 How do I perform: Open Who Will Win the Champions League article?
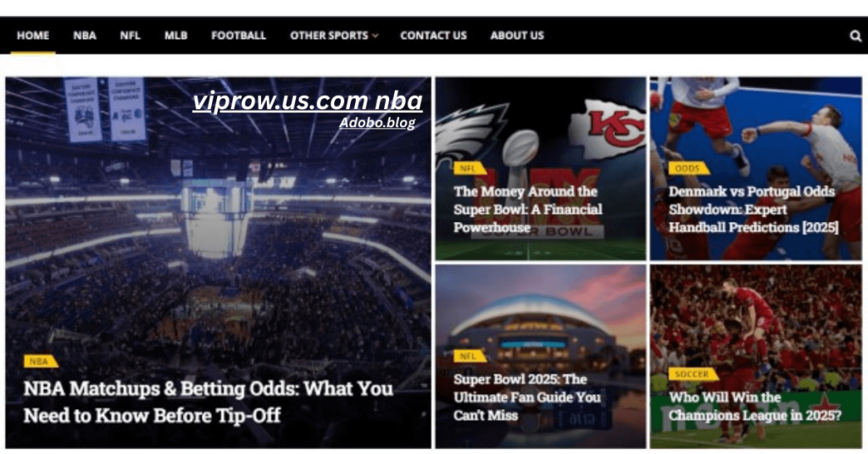point(755,406)
